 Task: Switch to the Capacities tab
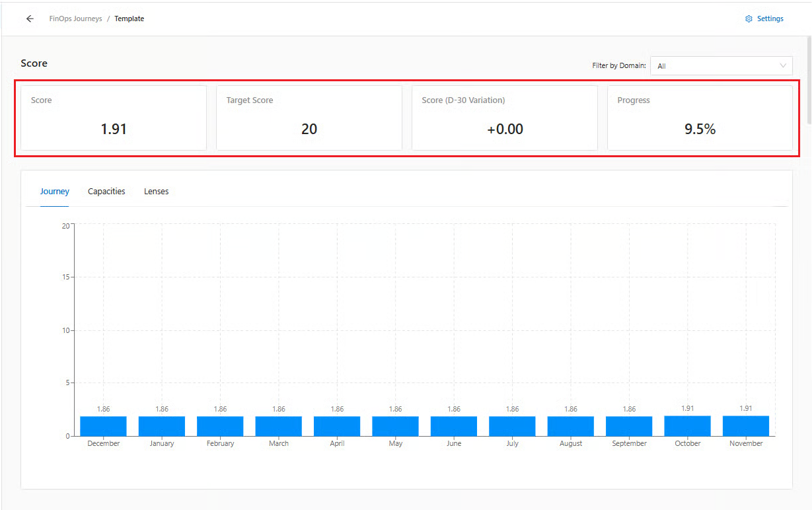click(x=106, y=192)
